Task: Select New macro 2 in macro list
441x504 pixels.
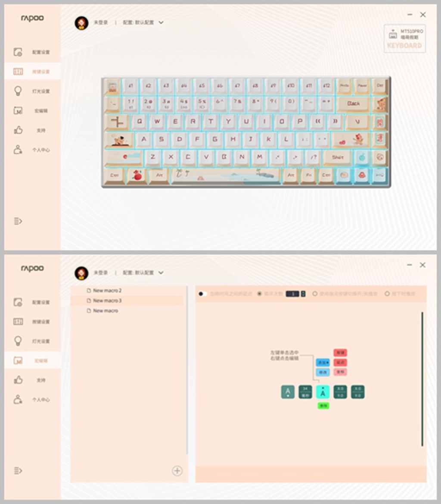Action: point(107,291)
